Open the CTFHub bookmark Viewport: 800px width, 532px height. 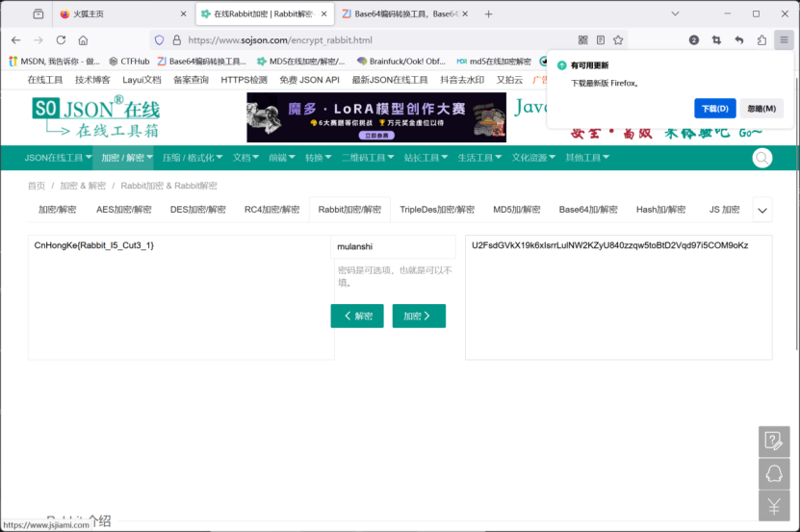pos(129,62)
